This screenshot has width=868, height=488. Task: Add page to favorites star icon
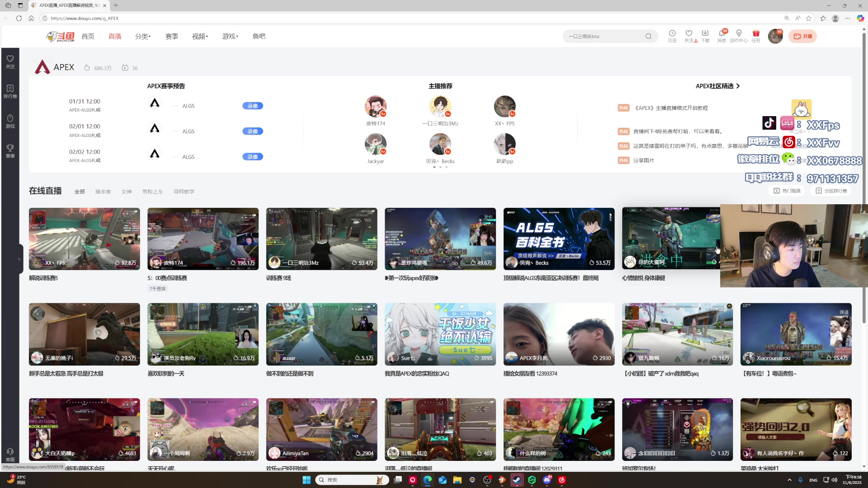click(809, 18)
